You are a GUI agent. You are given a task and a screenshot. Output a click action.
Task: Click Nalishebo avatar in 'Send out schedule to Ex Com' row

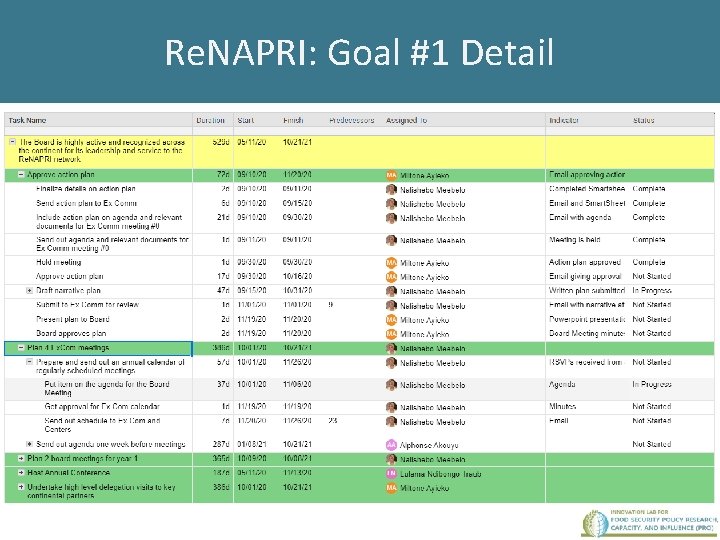tap(391, 422)
